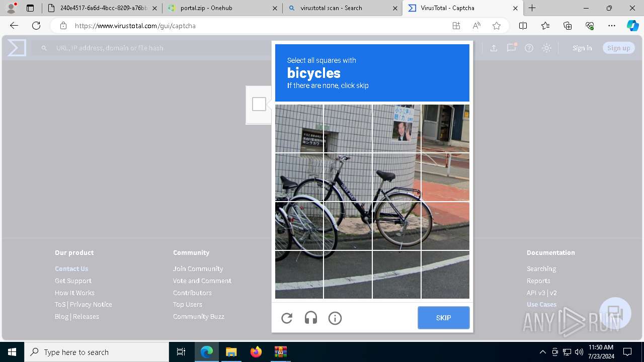This screenshot has height=362, width=644.
Task: Open the browser profile icon
Action: coord(11,8)
